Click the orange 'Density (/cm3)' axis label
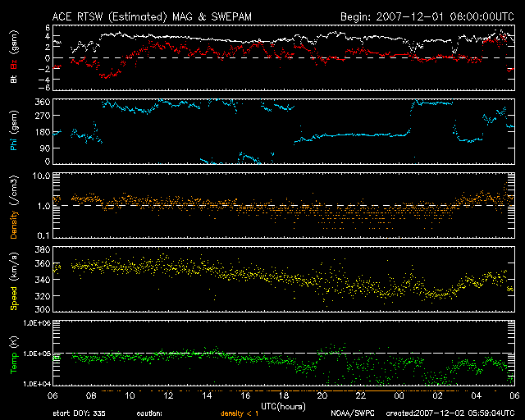 [x=13, y=207]
